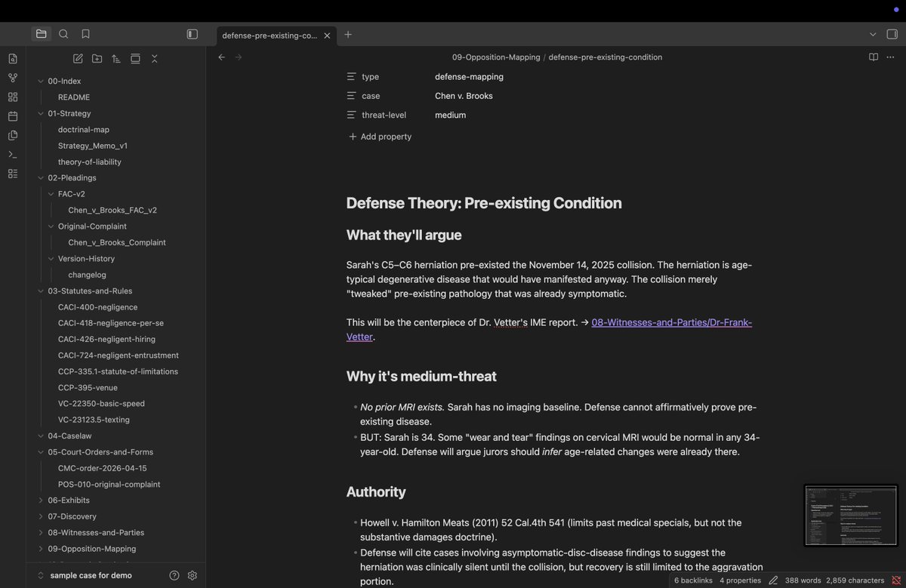Change sort order icon

(x=116, y=58)
